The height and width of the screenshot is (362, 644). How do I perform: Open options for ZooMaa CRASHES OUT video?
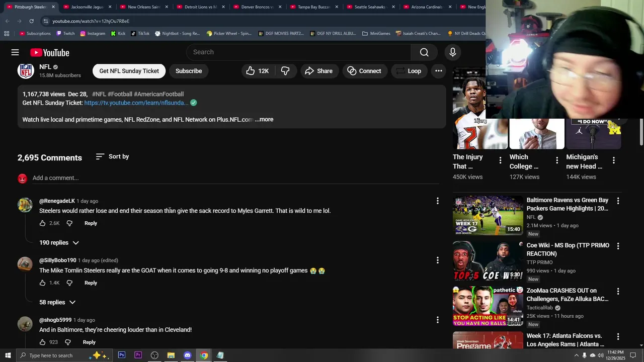(x=618, y=292)
